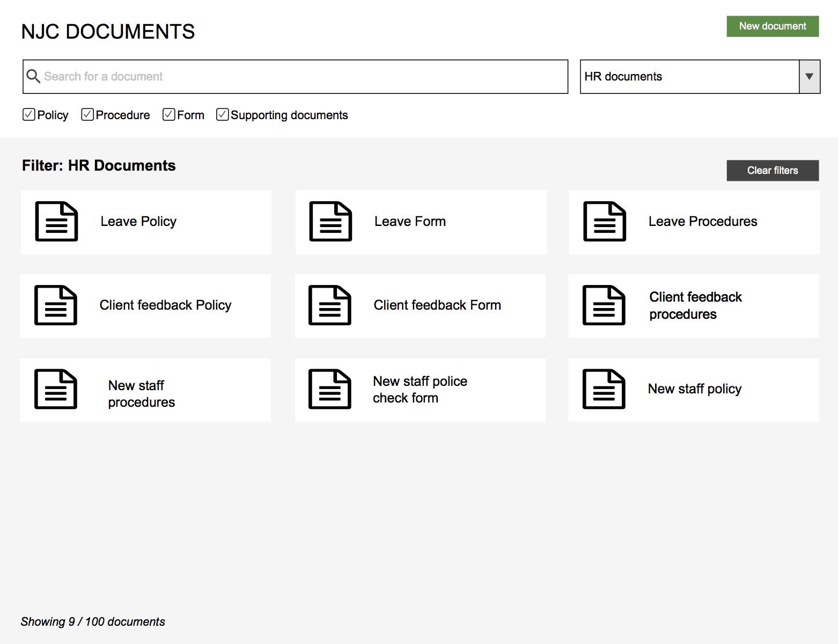
Task: Select the Client feedback Form title
Action: point(437,305)
